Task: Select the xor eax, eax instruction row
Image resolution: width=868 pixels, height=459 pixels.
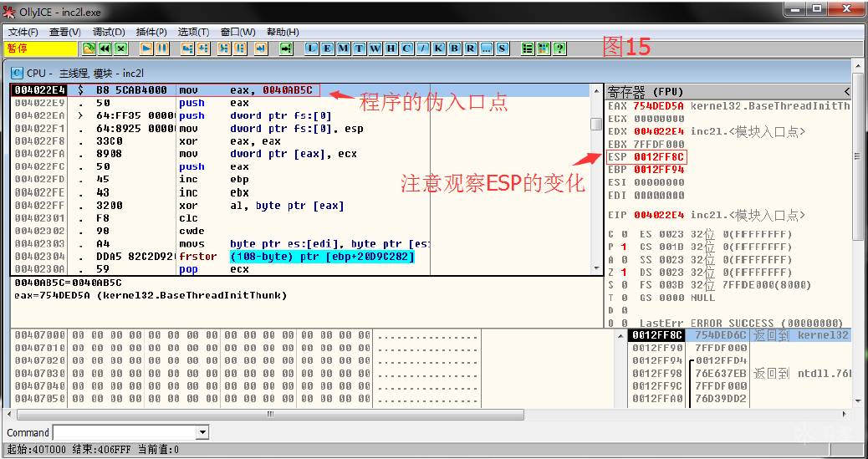Action: click(x=300, y=141)
